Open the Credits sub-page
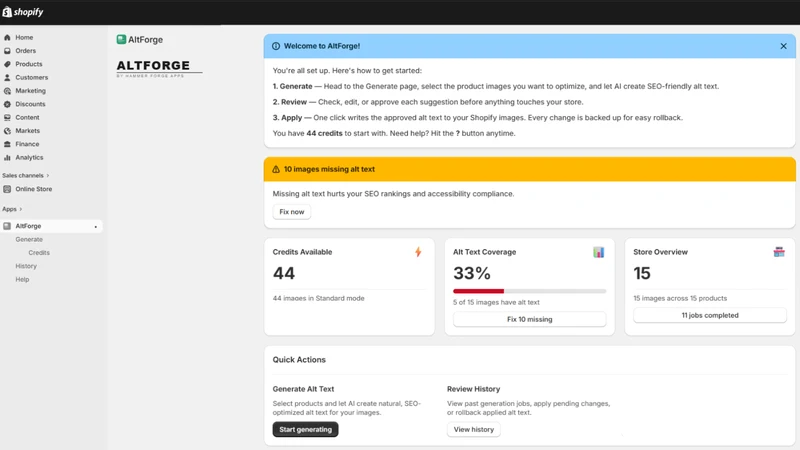 tap(39, 253)
